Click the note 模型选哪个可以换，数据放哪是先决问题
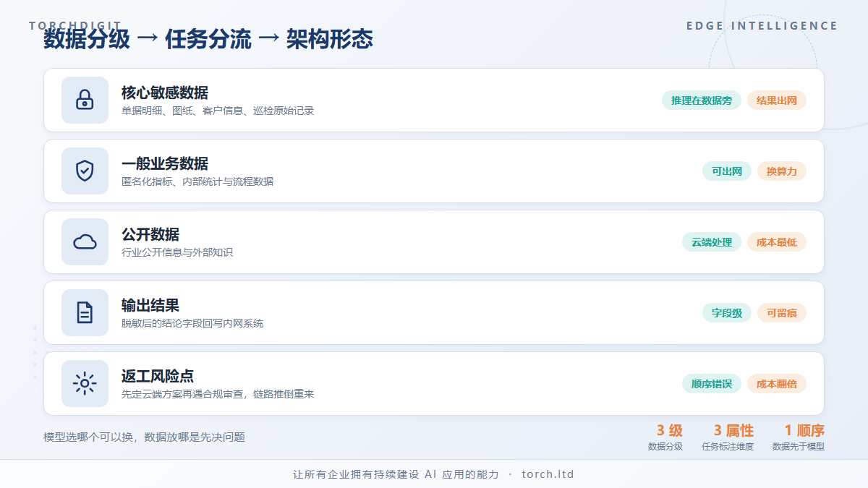The image size is (868, 488). [x=144, y=437]
